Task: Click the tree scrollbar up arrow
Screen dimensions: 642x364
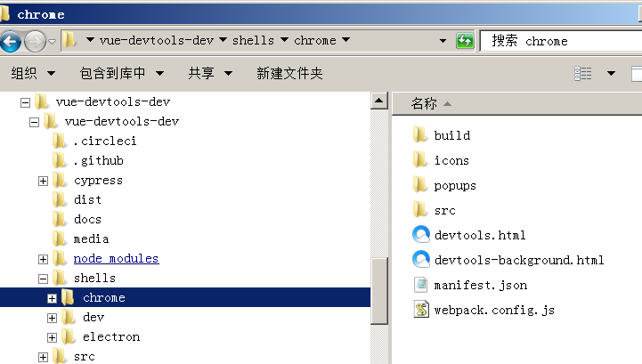Action: point(379,101)
